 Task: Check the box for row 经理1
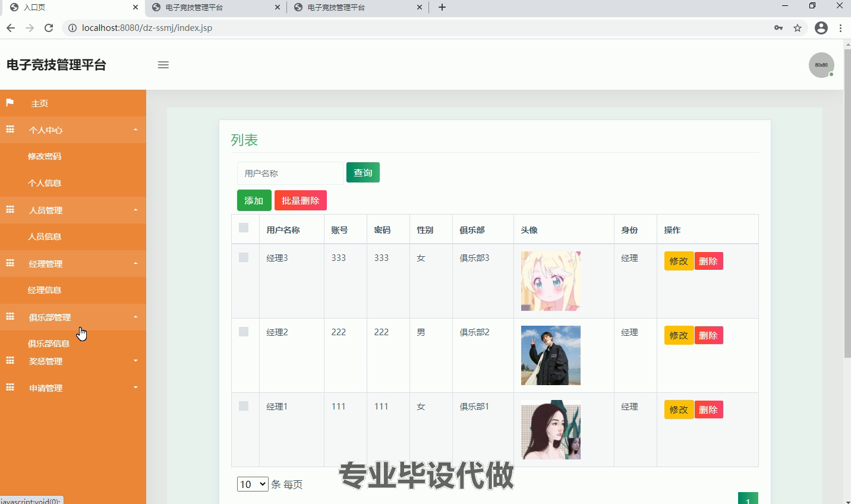click(x=244, y=406)
